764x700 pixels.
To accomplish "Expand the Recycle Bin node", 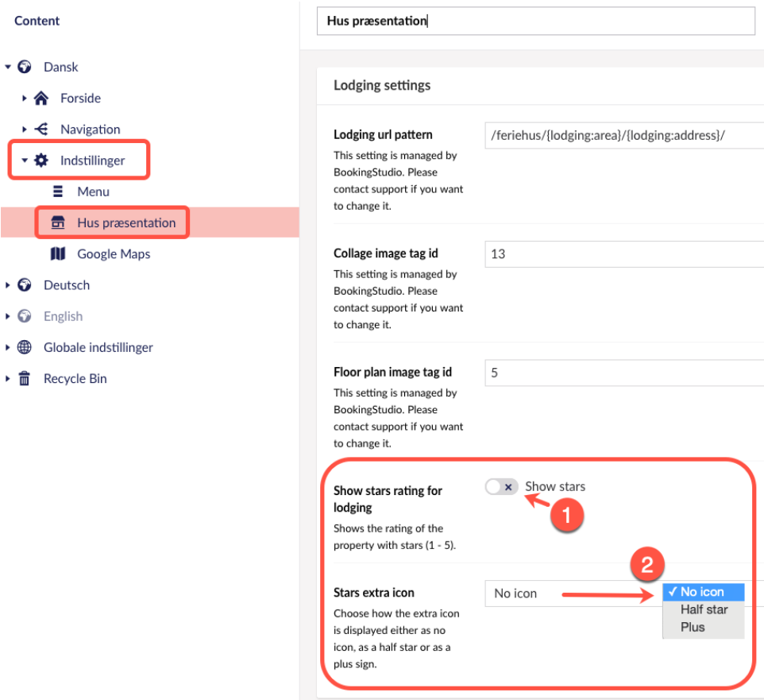I will (x=7, y=379).
